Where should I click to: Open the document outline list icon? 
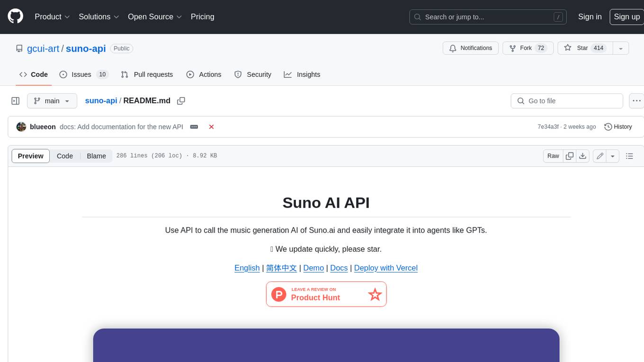[629, 156]
